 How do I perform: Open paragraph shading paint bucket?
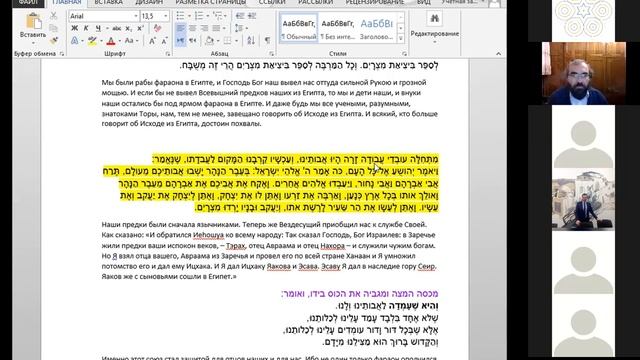click(209, 40)
